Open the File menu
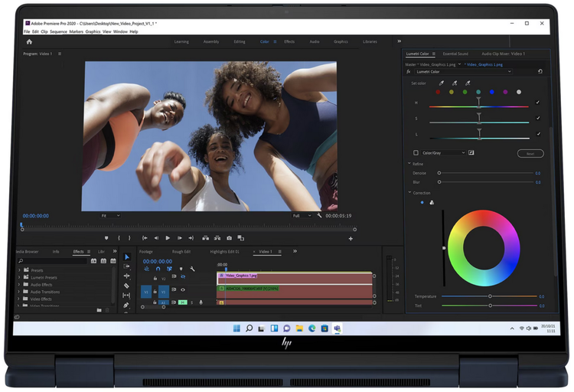574x392 pixels. tap(27, 31)
